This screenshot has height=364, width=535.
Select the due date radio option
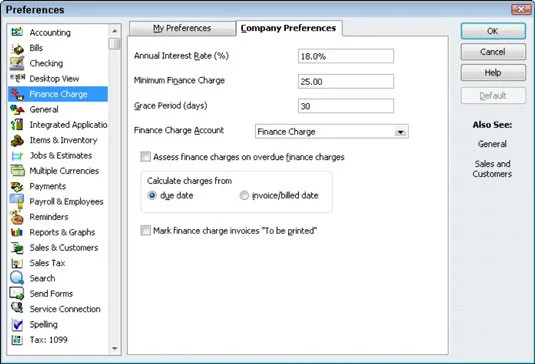(151, 195)
